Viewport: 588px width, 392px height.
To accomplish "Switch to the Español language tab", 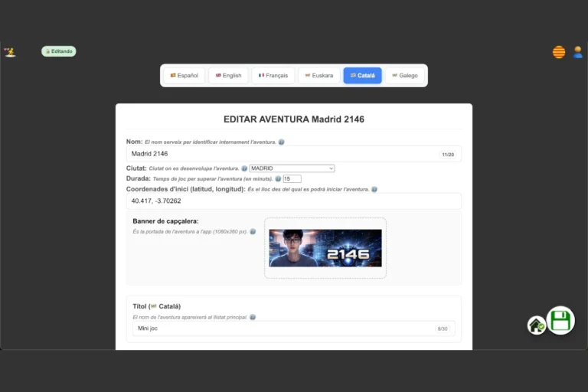I will click(184, 75).
